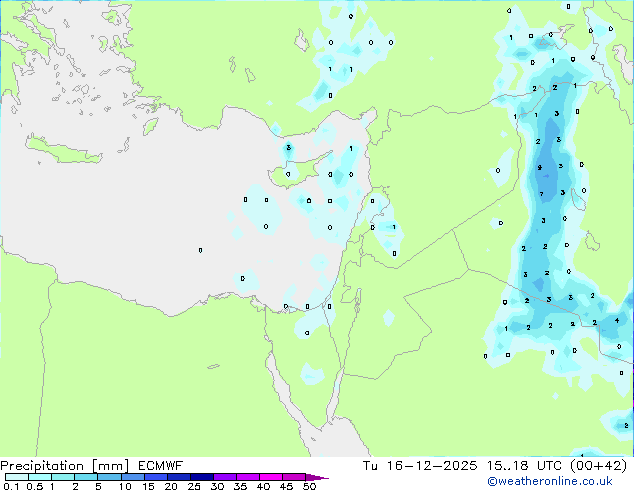Click the legend swatch between 0.1 and 0.5
The height and width of the screenshot is (490, 634).
pyautogui.click(x=17, y=477)
